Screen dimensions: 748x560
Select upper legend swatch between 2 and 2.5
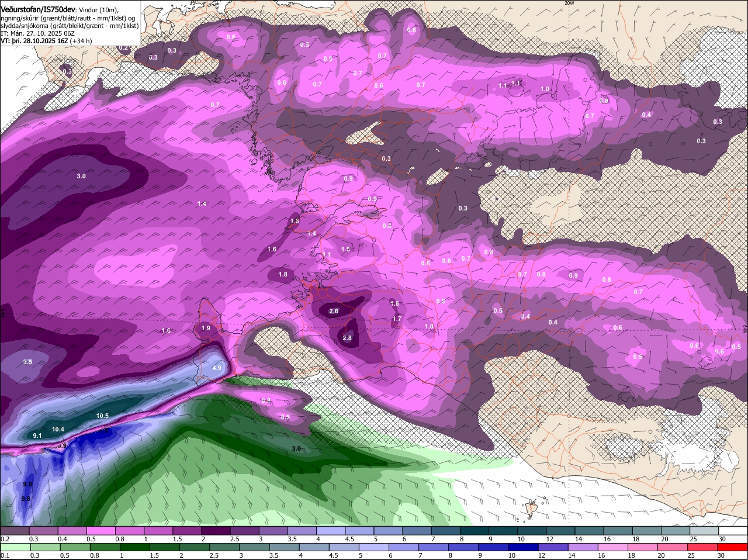(x=216, y=530)
